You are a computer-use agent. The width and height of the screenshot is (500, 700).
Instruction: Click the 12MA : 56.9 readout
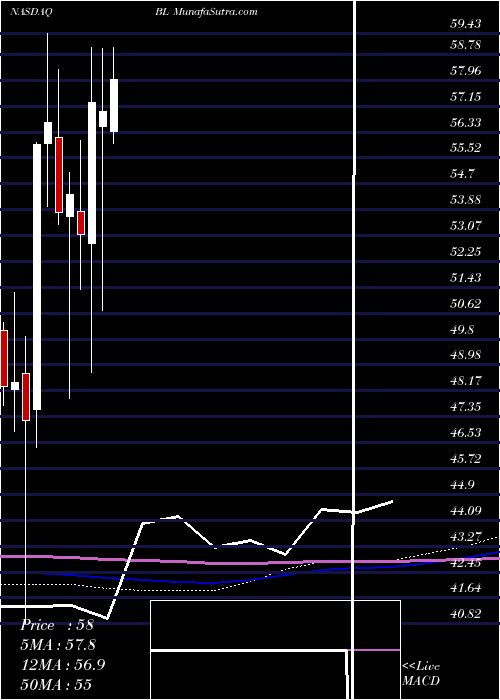pos(63,665)
